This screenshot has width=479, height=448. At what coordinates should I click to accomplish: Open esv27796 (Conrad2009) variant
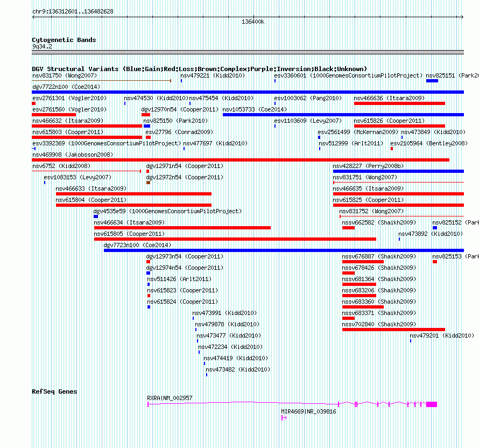pyautogui.click(x=179, y=132)
